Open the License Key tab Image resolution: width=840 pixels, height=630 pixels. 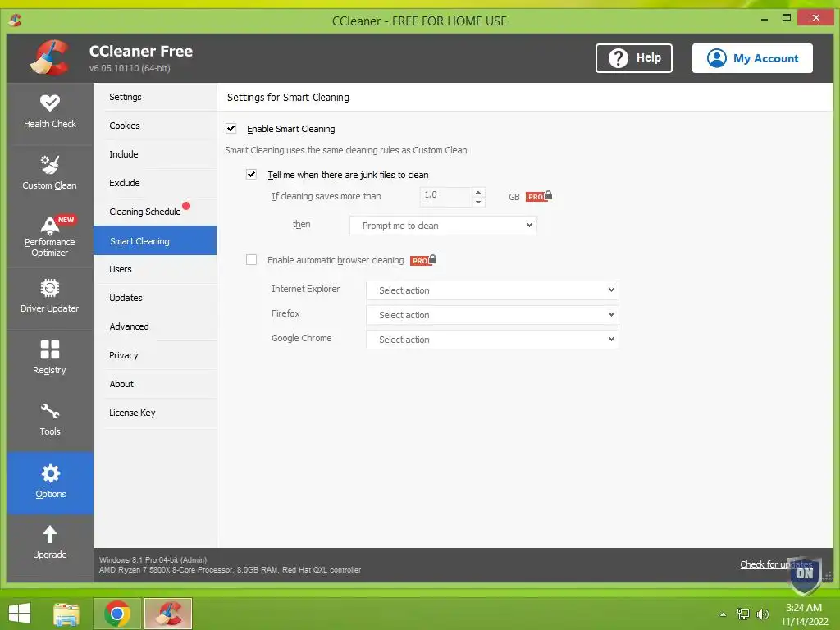pyautogui.click(x=155, y=413)
